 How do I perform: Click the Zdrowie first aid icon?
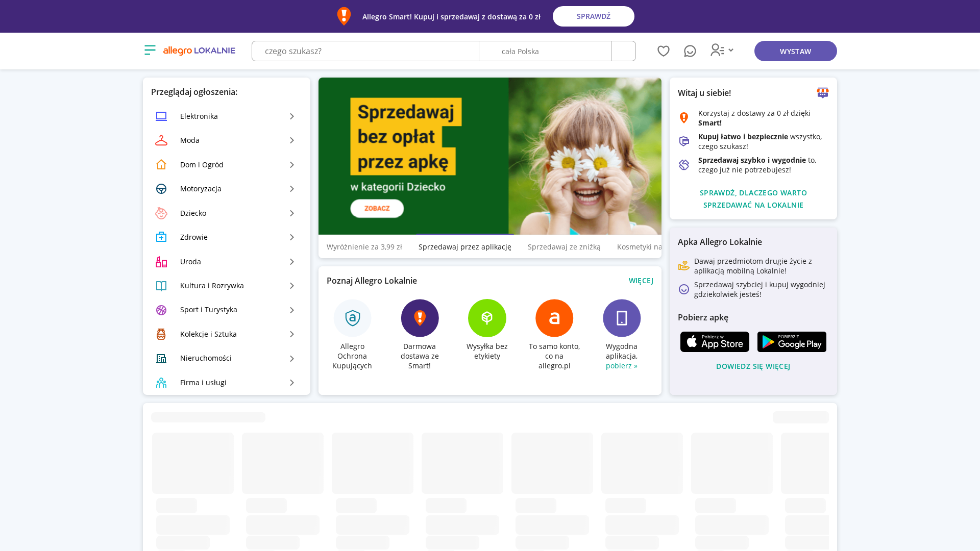pos(161,237)
